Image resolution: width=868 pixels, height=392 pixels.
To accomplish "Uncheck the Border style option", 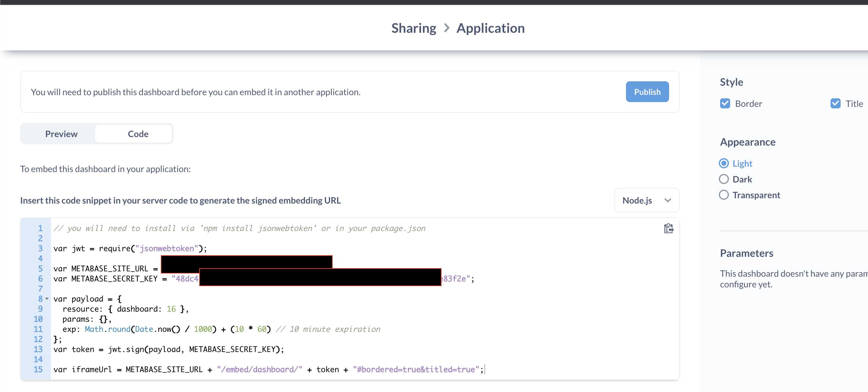I will 725,104.
